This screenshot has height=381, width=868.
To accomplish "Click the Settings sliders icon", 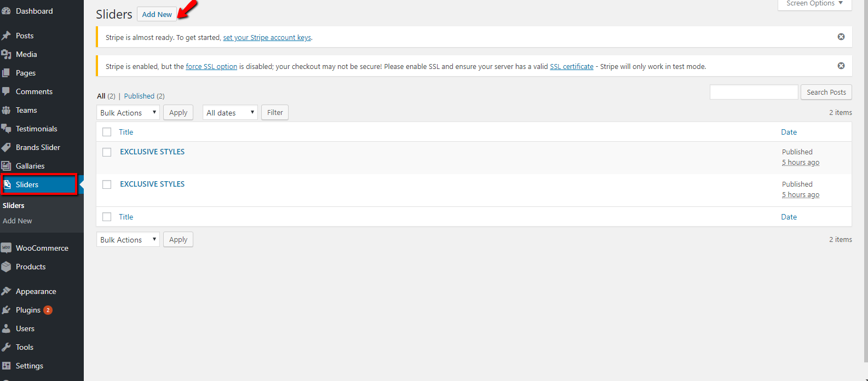I will point(6,366).
